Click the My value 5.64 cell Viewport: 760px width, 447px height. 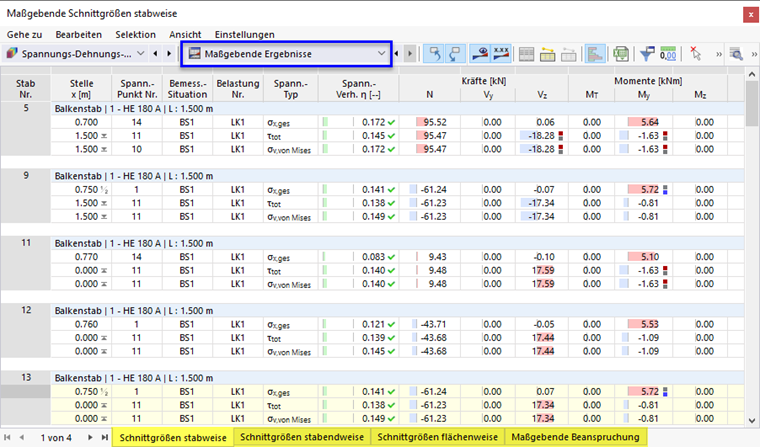click(643, 122)
